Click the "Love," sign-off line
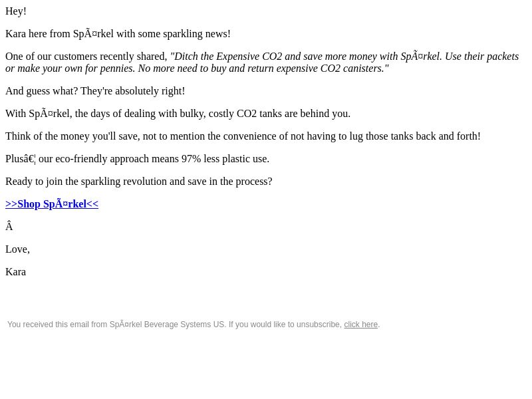This screenshot has height=399, width=532. click(x=18, y=249)
